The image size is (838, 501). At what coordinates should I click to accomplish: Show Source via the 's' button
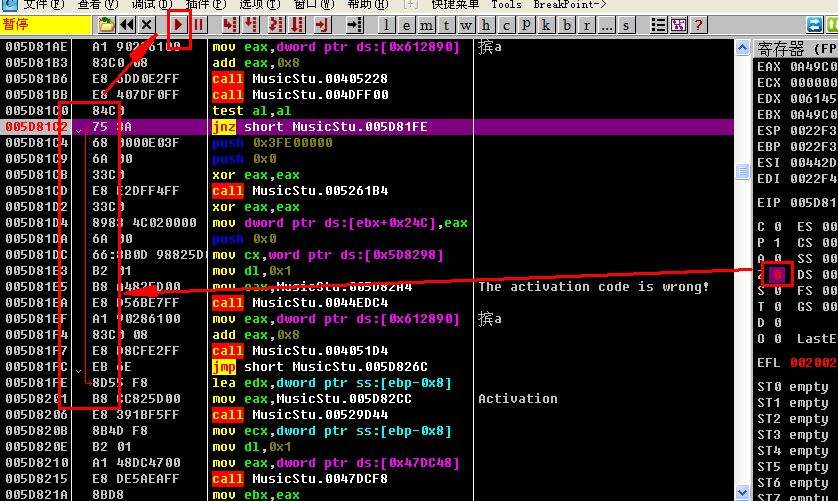tap(626, 25)
